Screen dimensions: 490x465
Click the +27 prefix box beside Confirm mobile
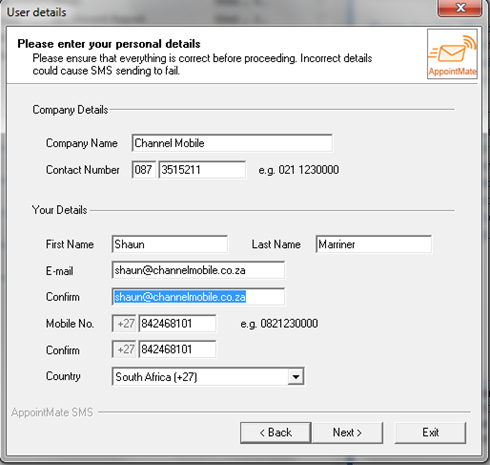click(124, 349)
